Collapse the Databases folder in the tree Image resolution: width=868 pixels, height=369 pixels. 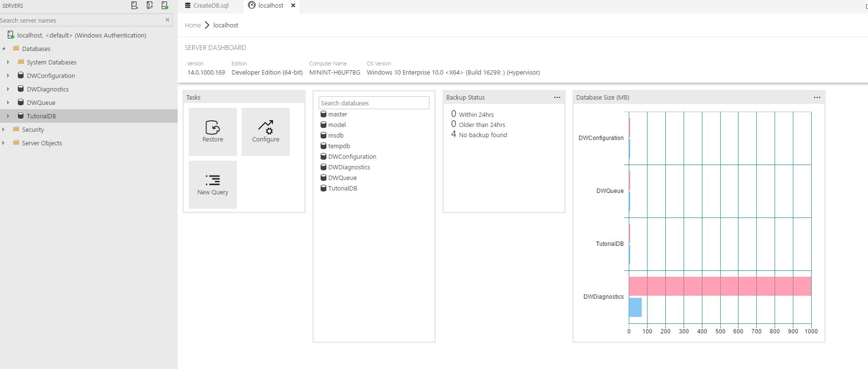tap(4, 49)
